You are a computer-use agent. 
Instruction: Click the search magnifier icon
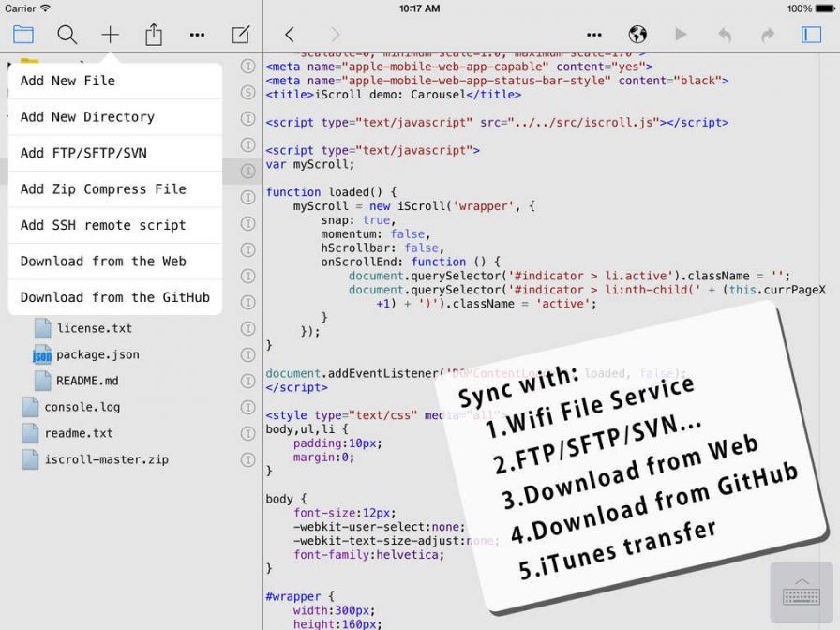67,35
